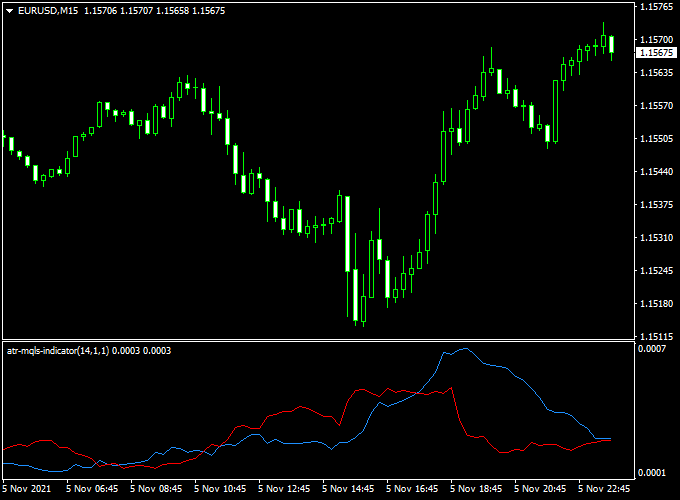Select the 1.15635 price scale label
The height and width of the screenshot is (500, 680).
657,72
